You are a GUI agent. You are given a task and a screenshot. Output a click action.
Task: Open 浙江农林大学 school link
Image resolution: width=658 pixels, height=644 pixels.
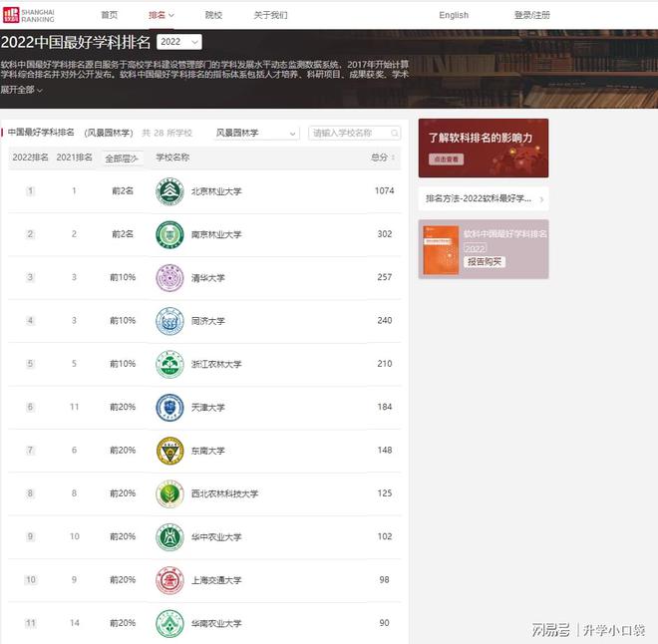tap(216, 364)
